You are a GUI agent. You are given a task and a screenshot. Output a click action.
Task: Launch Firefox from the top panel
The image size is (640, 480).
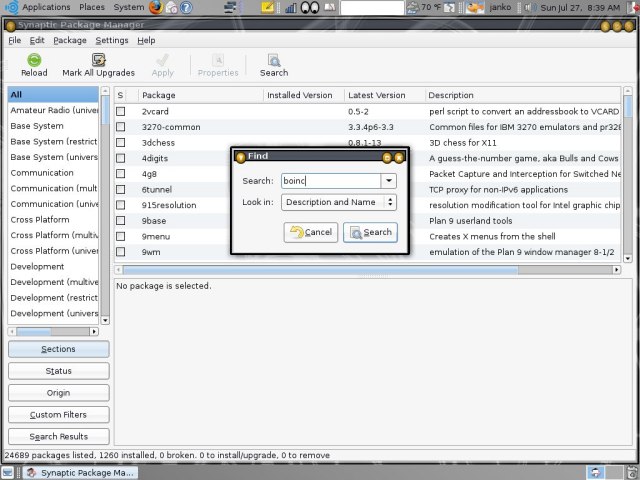coord(156,7)
